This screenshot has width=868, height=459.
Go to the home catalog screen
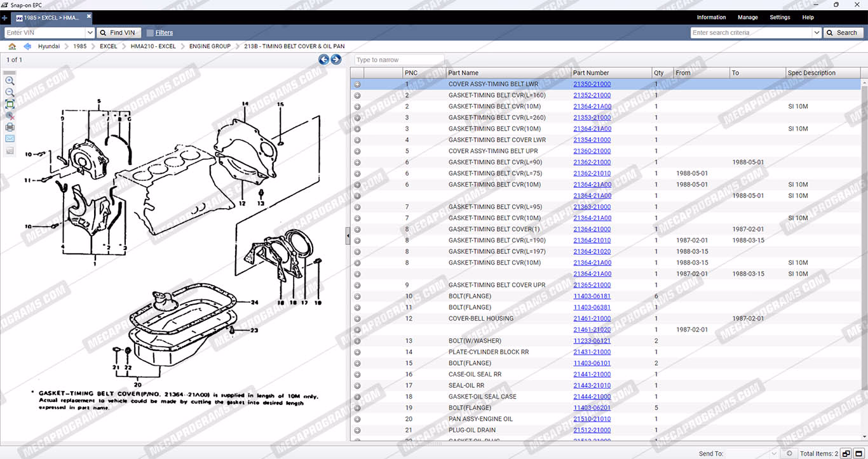click(x=12, y=46)
